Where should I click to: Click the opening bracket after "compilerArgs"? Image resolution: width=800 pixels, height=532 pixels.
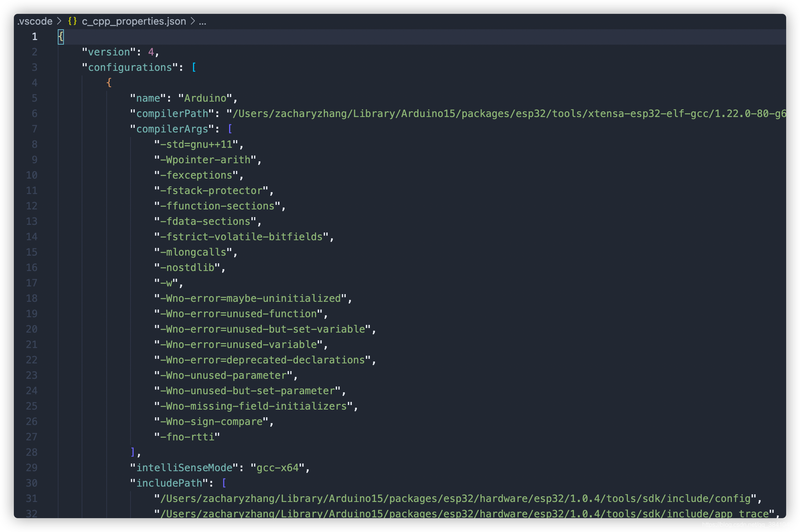[x=230, y=129]
